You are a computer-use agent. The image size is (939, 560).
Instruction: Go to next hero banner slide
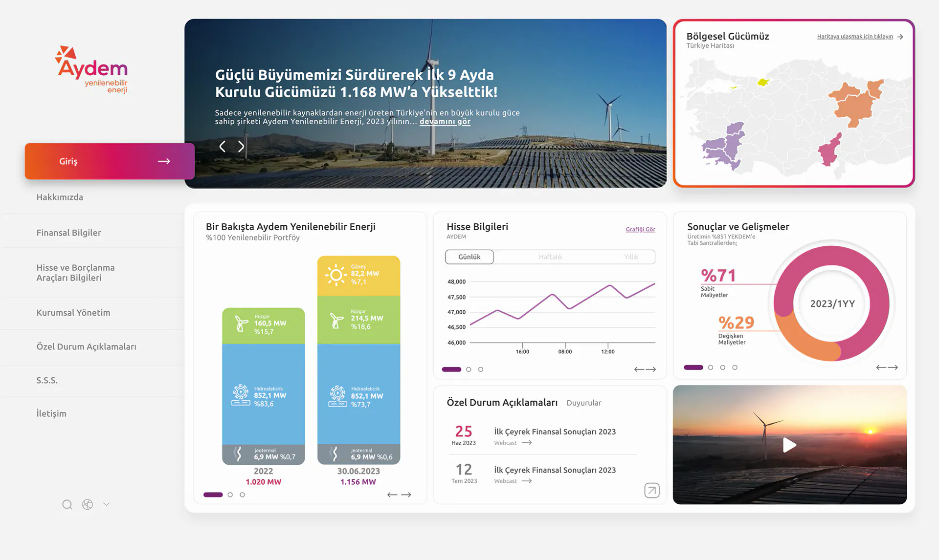coord(241,147)
